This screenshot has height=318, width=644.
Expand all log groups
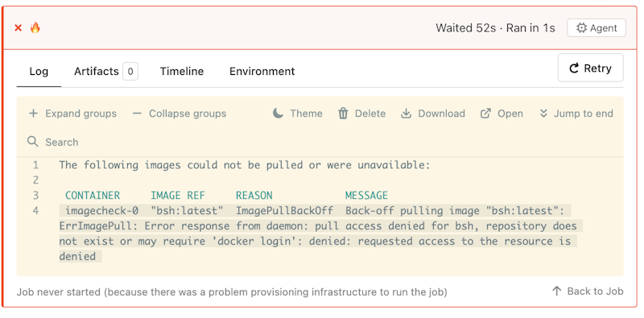pos(72,114)
